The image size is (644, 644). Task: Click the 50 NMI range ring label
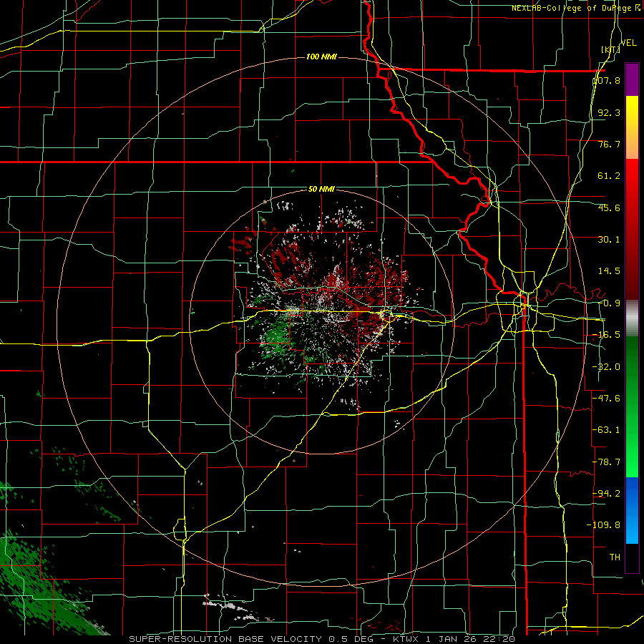click(321, 190)
